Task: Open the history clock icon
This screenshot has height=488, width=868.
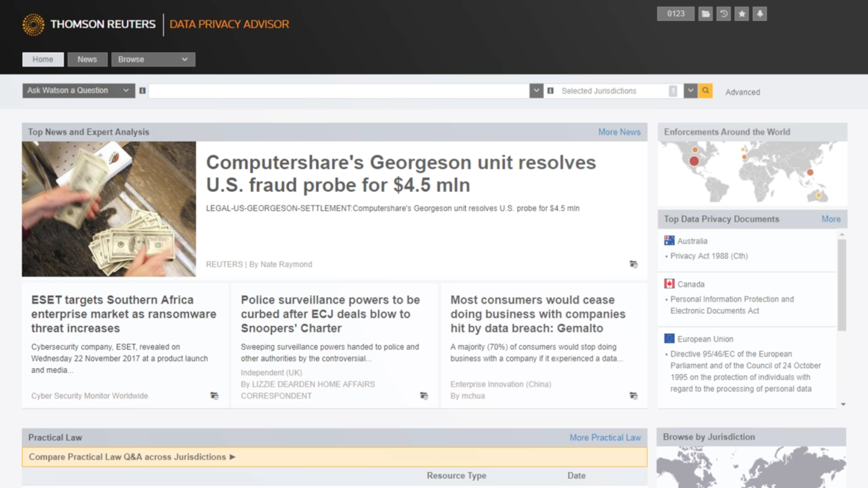Action: tap(723, 14)
